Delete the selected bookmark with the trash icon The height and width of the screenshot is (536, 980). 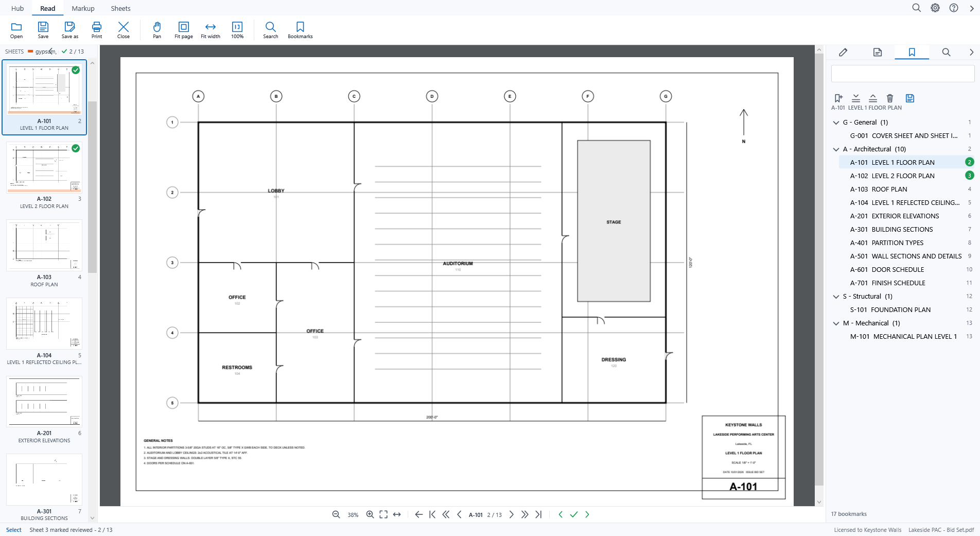[890, 98]
